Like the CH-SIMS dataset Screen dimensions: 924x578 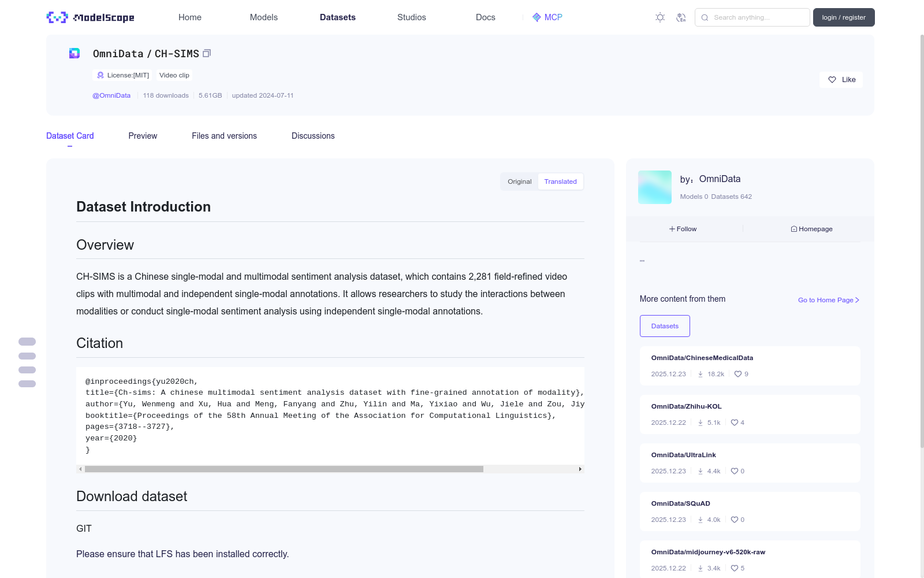click(841, 80)
